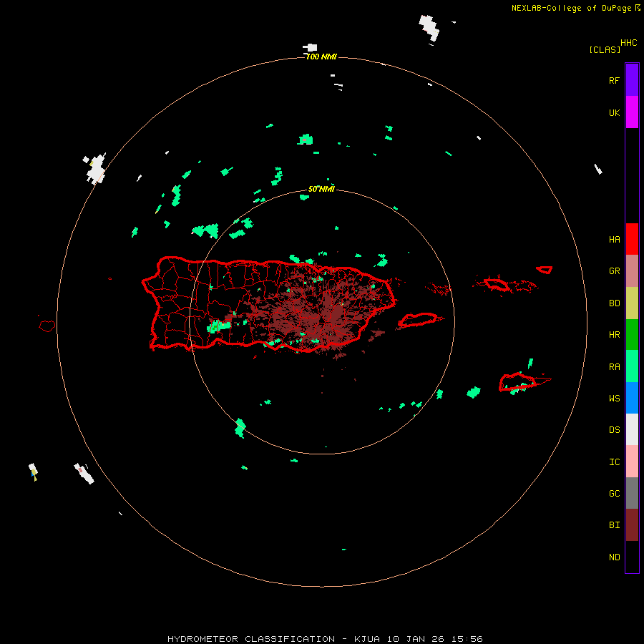Viewport: 644px width, 644px height.
Task: Click the 100 NMI range ring label
Action: (321, 57)
